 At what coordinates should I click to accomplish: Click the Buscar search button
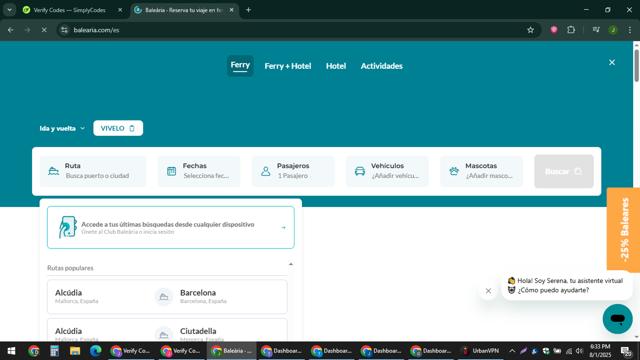[564, 171]
